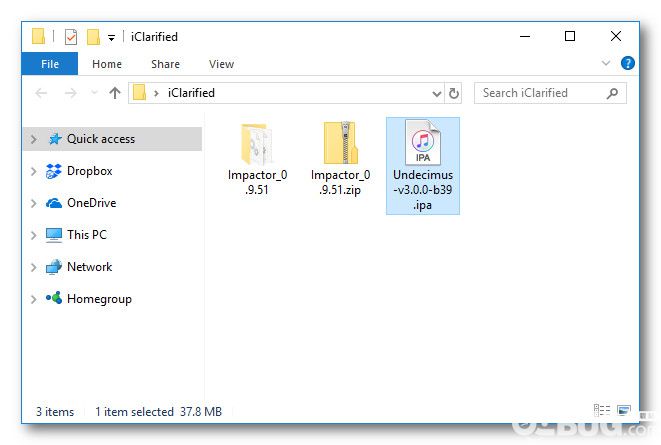Image resolution: width=661 pixels, height=445 pixels.
Task: Switch to large icons view in status bar
Action: point(623,410)
